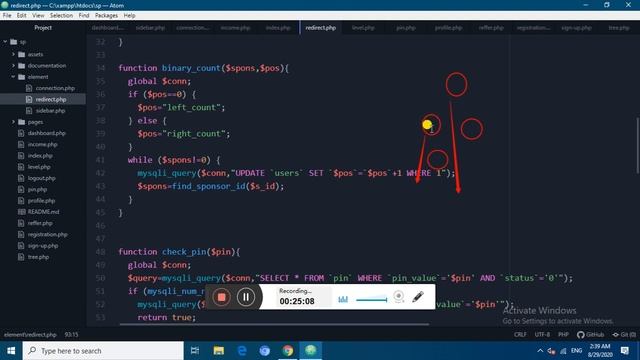The height and width of the screenshot is (360, 640).
Task: Open tree.php from the project tree
Action: (38, 257)
